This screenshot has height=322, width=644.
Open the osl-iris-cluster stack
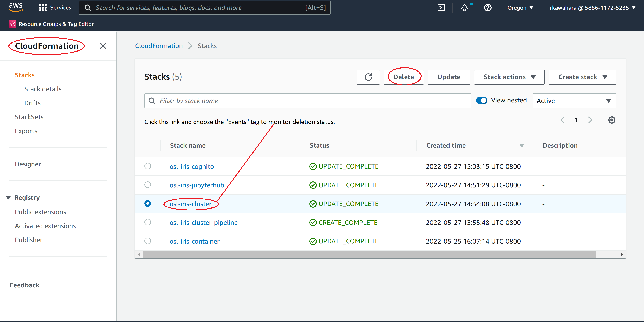point(190,204)
